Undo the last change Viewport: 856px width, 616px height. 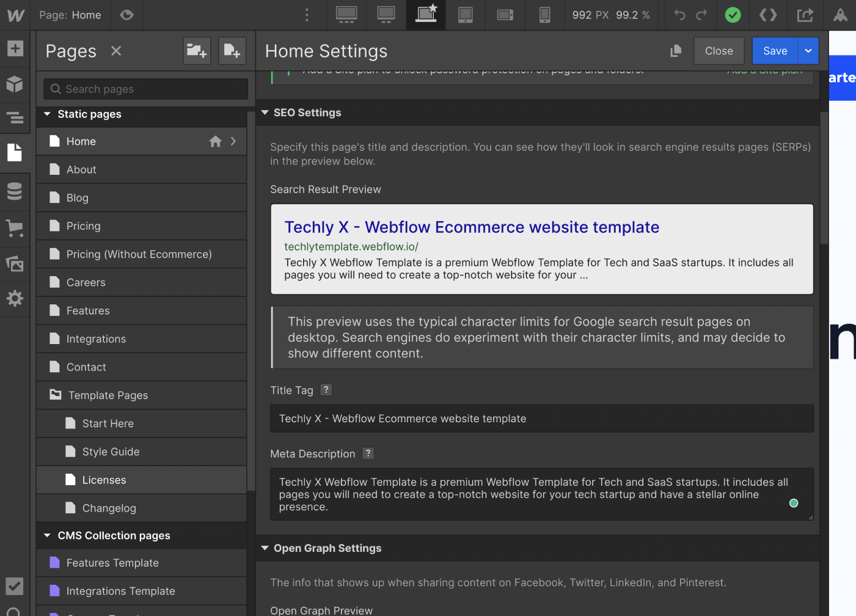679,15
